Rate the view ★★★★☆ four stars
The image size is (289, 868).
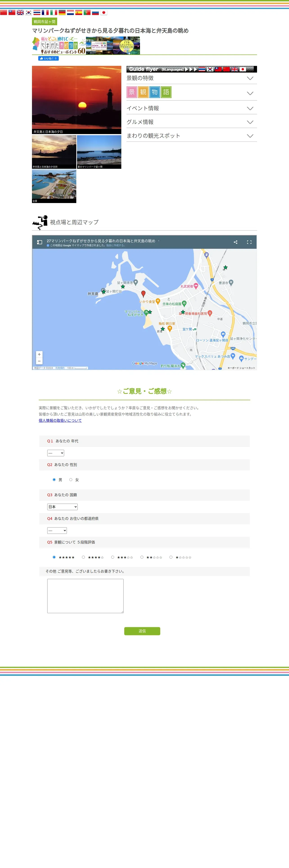pos(84,557)
